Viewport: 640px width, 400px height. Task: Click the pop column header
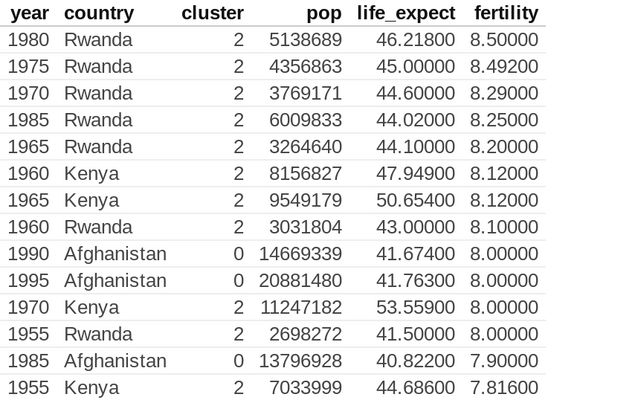324,14
